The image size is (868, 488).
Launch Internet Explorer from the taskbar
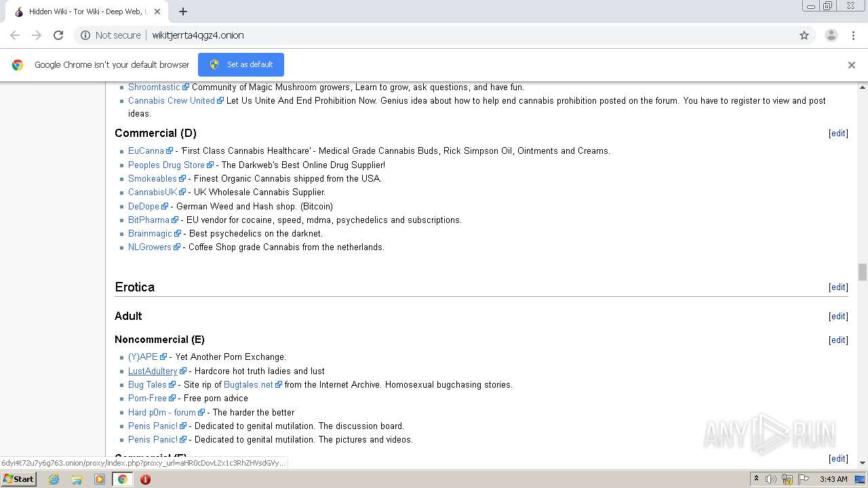54,479
